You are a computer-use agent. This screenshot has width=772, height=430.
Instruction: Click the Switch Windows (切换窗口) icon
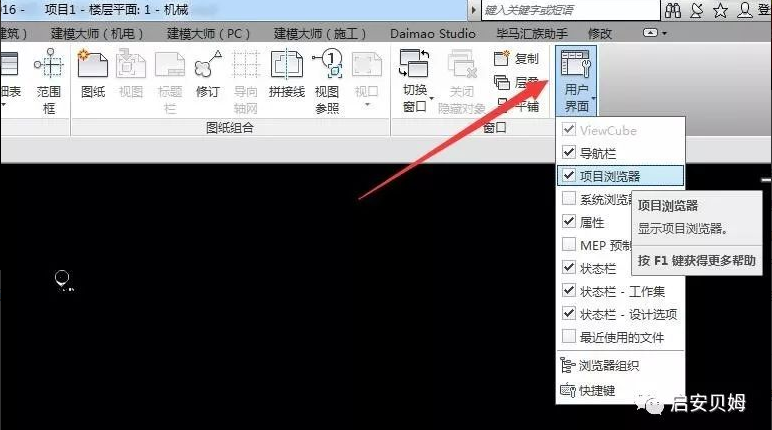414,64
